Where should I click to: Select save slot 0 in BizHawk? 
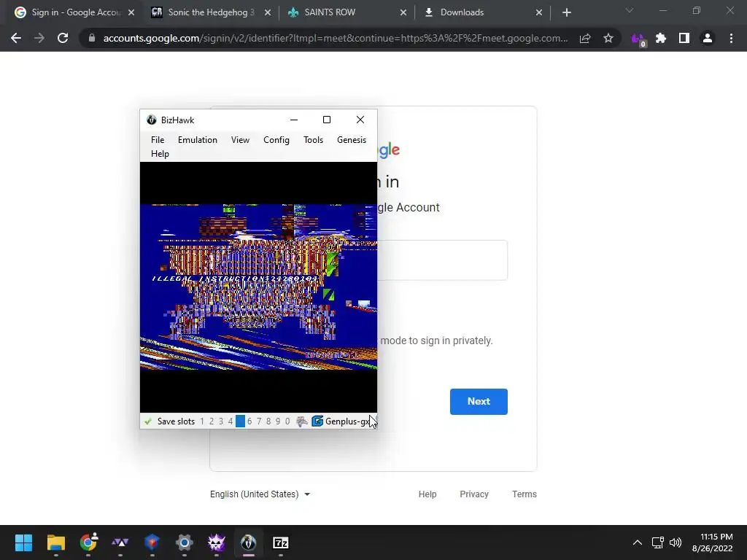(x=287, y=421)
